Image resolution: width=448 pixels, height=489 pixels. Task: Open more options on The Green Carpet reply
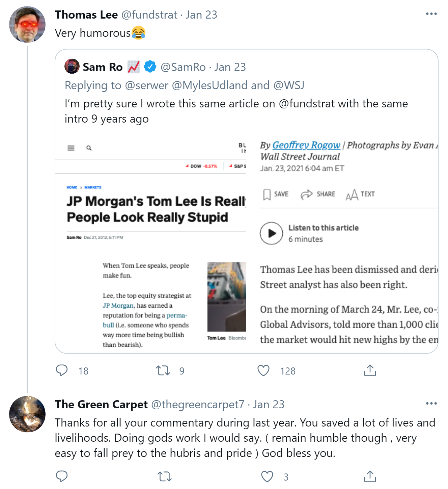pos(431,404)
